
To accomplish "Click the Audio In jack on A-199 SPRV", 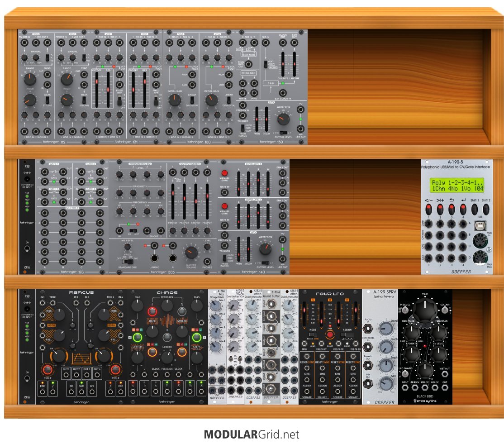I will pyautogui.click(x=368, y=329).
